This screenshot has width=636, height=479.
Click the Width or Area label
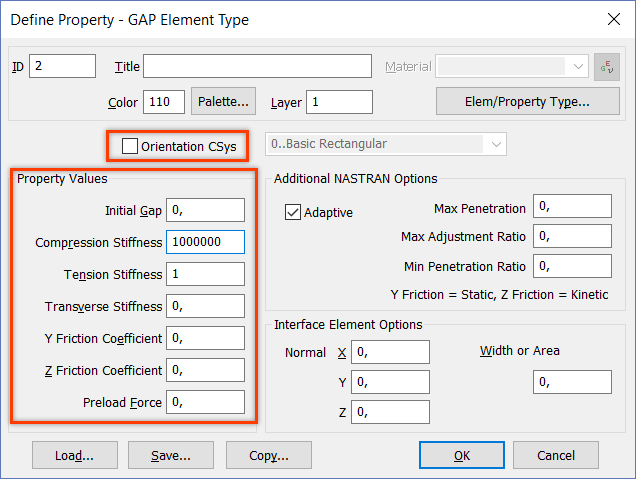[520, 351]
